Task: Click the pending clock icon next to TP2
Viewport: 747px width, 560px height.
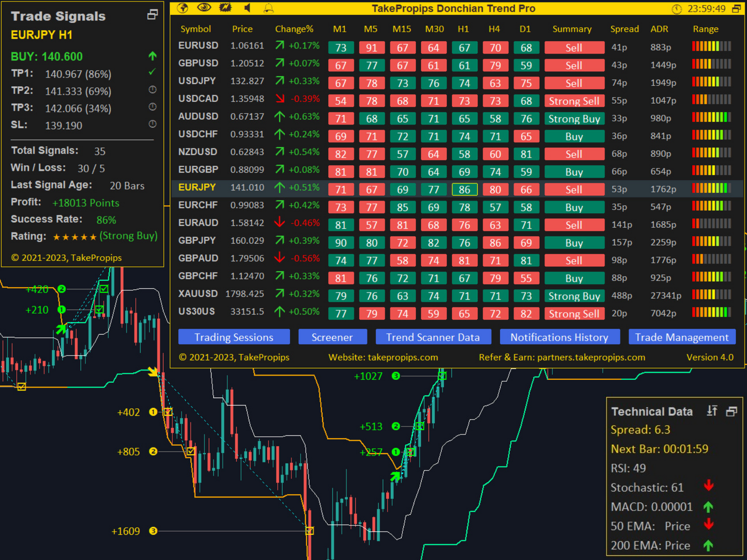Action: coord(153,90)
